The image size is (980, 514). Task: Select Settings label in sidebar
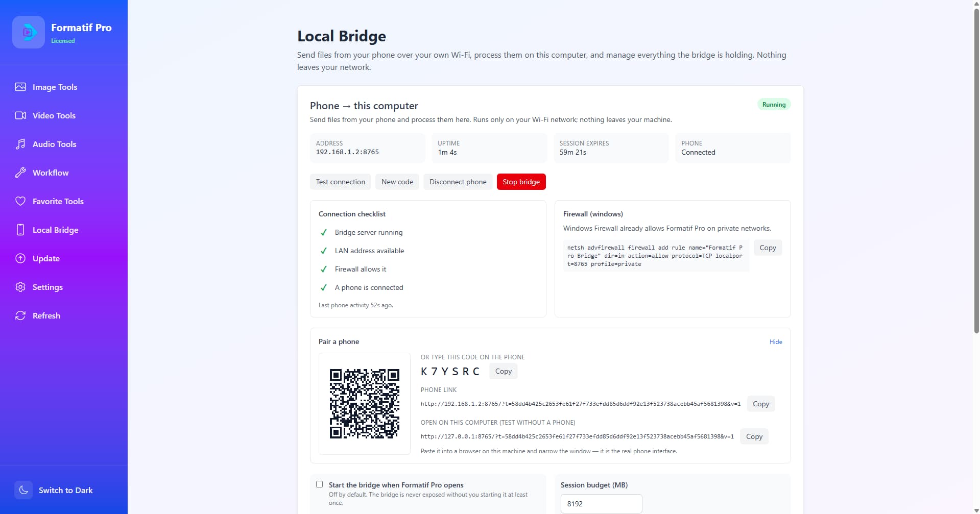pyautogui.click(x=47, y=287)
